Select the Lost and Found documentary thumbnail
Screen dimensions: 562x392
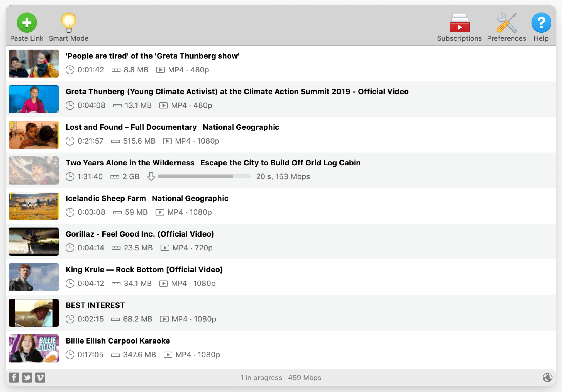33,135
